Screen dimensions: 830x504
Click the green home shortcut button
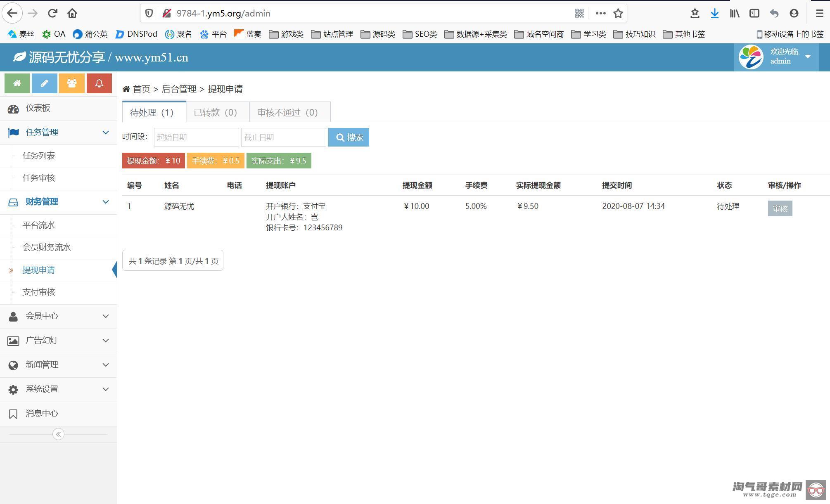click(x=17, y=83)
